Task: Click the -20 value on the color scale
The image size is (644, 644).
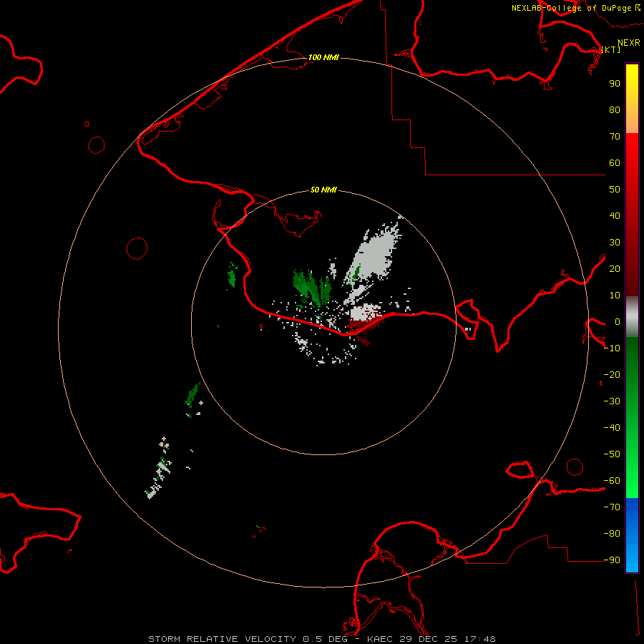Action: (x=612, y=375)
